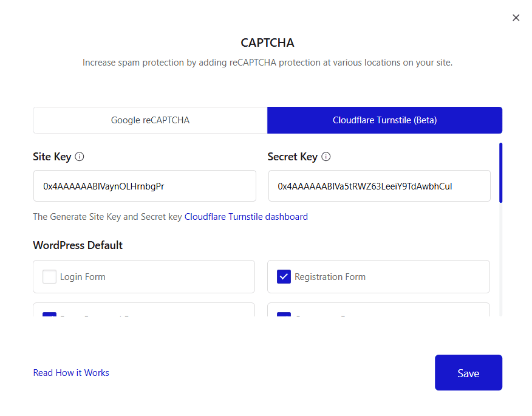Screen dimensions: 532x416
Task: Uncheck the Registration Form checkbox
Action: click(x=284, y=276)
